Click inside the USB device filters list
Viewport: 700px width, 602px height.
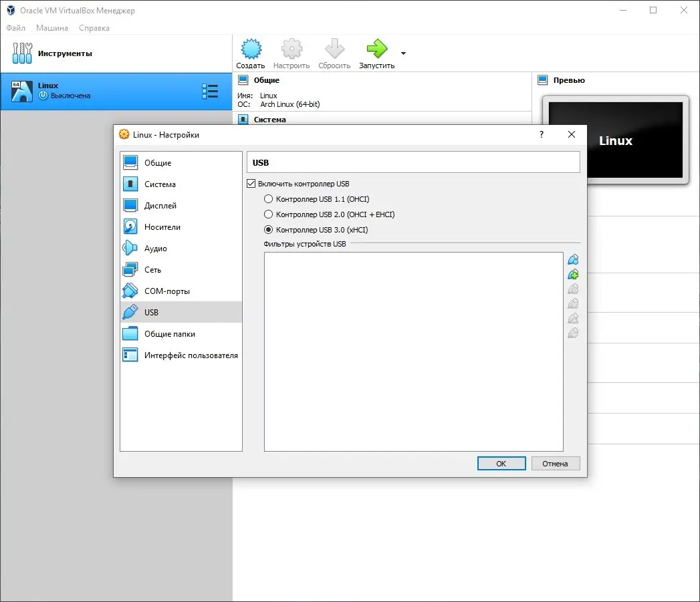[x=413, y=351]
